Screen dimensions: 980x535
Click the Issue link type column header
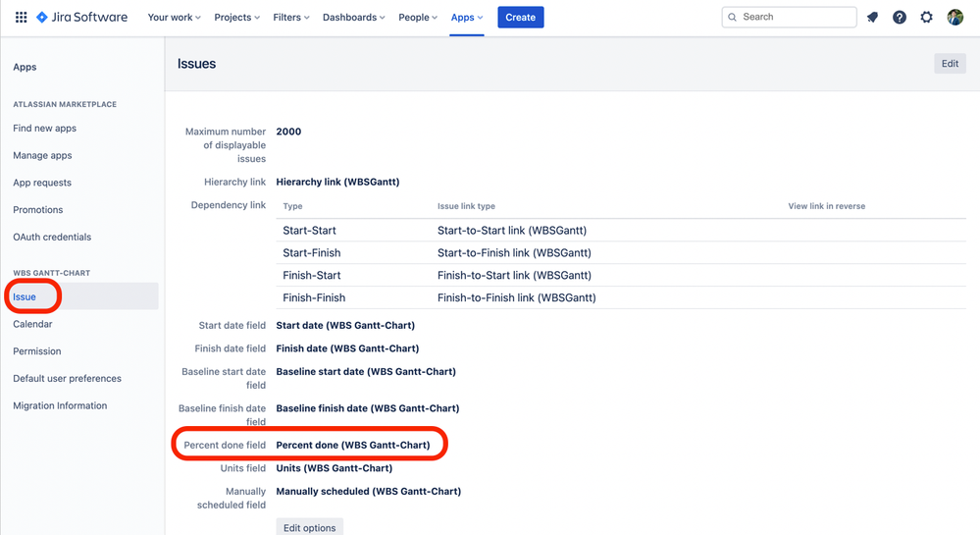(466, 206)
